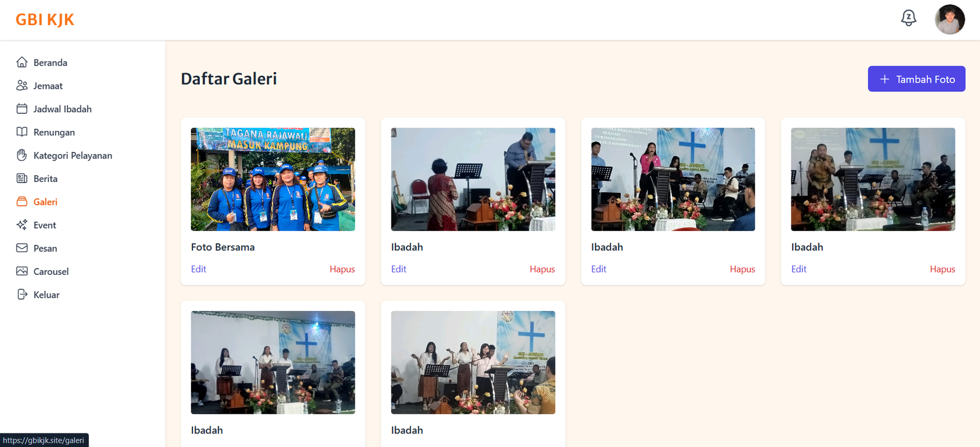Select the Jemaat people icon
The image size is (980, 447).
[x=22, y=86]
